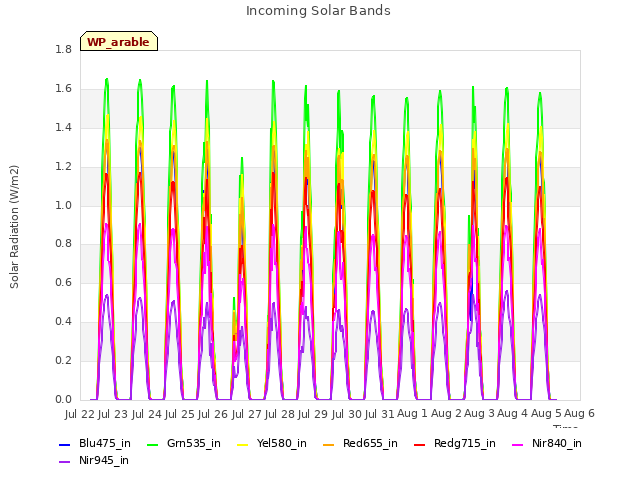
Task: Click the Redg715_in legend entry
Action: [x=455, y=443]
